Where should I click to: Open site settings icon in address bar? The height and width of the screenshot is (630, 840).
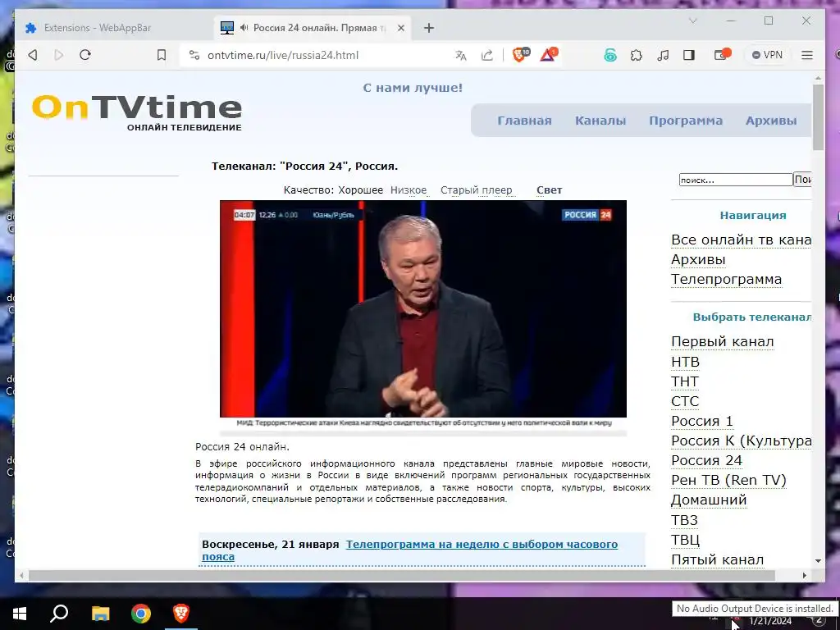[x=194, y=55]
